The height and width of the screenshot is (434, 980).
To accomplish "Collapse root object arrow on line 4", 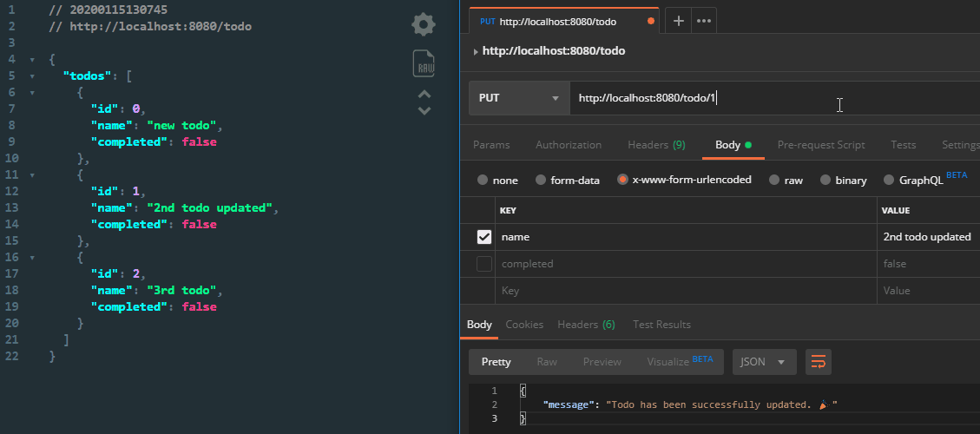I will coord(32,60).
